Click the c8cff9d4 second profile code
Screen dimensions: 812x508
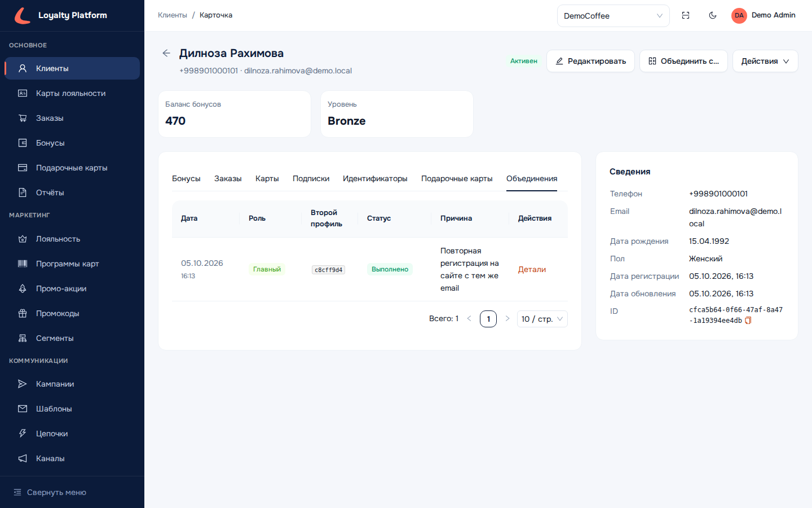point(328,270)
